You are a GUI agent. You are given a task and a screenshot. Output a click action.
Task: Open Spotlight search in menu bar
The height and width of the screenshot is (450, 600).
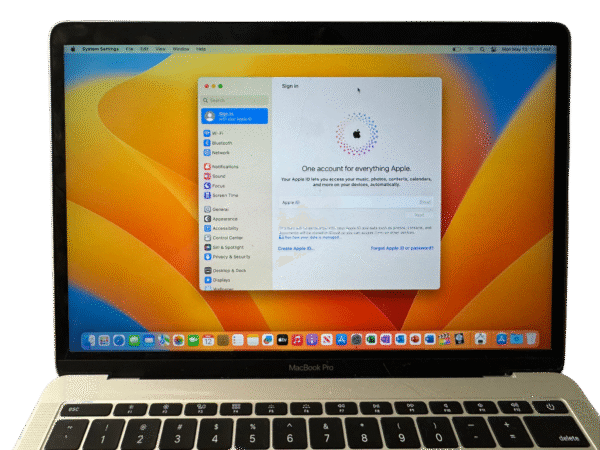[x=482, y=49]
